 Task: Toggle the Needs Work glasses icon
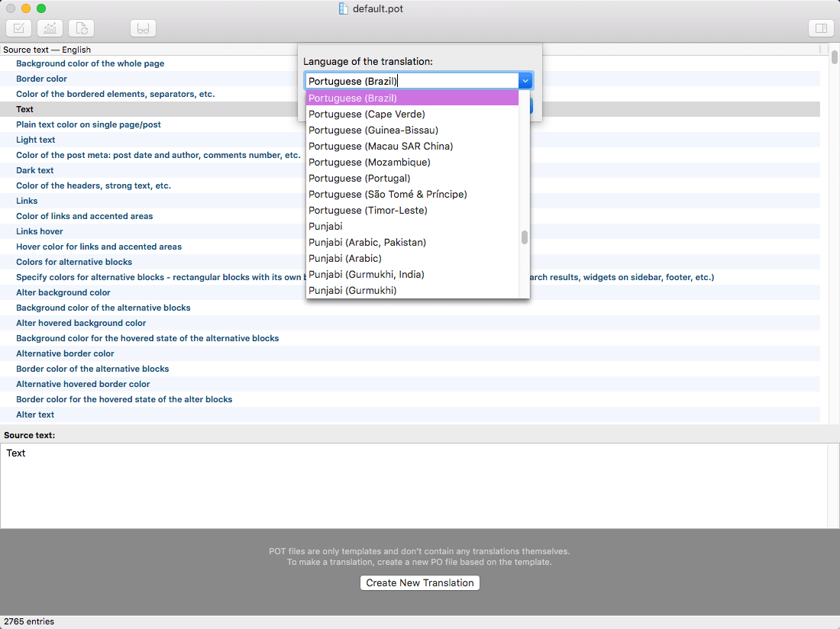pyautogui.click(x=143, y=28)
